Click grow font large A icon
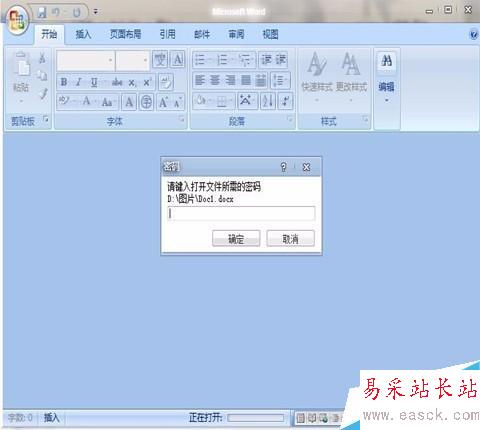Screen dimensions: 480x430 click(163, 102)
